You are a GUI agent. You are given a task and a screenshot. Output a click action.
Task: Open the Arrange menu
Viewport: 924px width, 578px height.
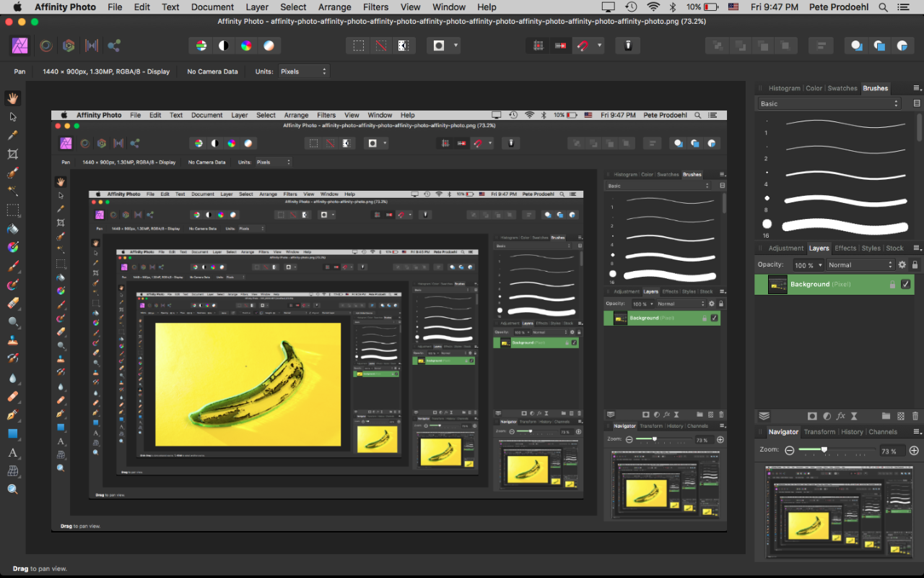pyautogui.click(x=335, y=7)
